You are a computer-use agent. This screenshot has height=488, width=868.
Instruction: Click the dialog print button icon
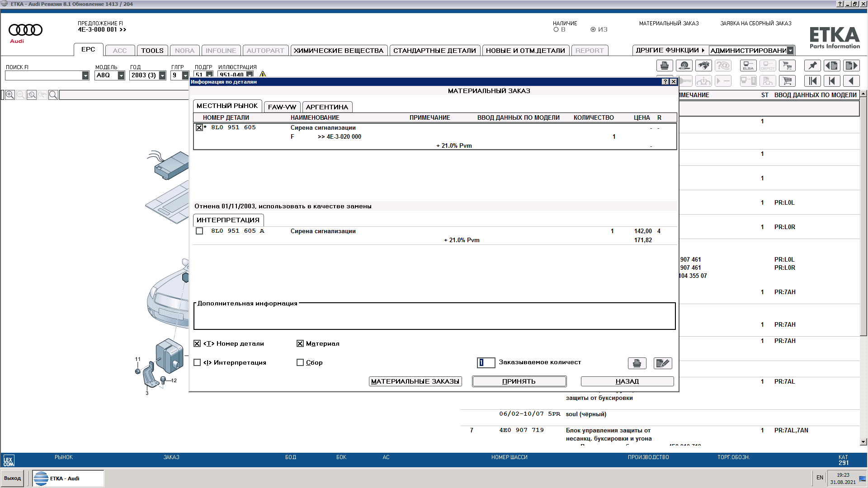tap(637, 363)
